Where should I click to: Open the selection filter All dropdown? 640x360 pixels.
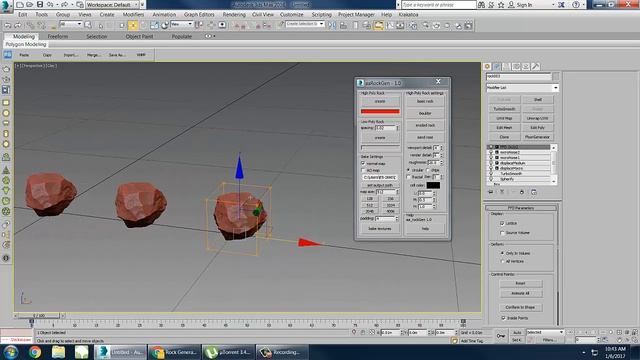click(70, 24)
